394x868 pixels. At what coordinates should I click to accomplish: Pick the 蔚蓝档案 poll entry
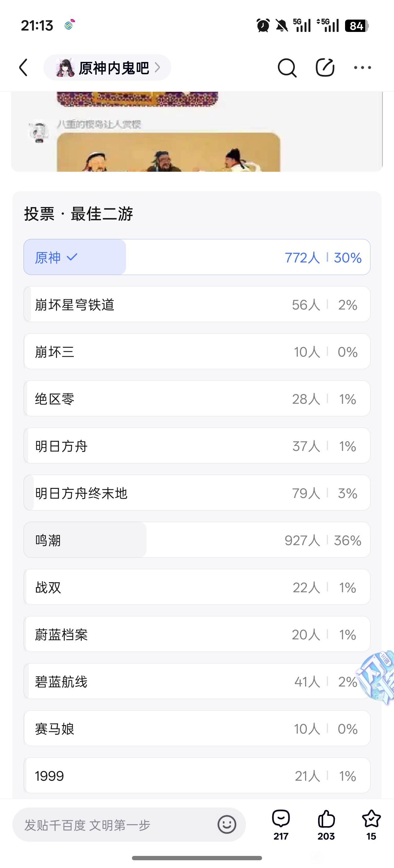point(197,634)
